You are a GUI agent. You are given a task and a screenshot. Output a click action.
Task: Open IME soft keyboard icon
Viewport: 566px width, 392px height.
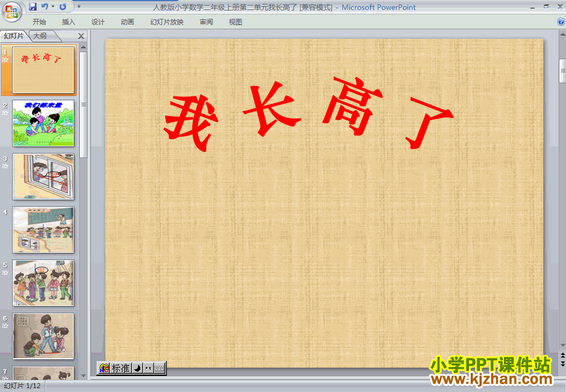click(x=160, y=368)
